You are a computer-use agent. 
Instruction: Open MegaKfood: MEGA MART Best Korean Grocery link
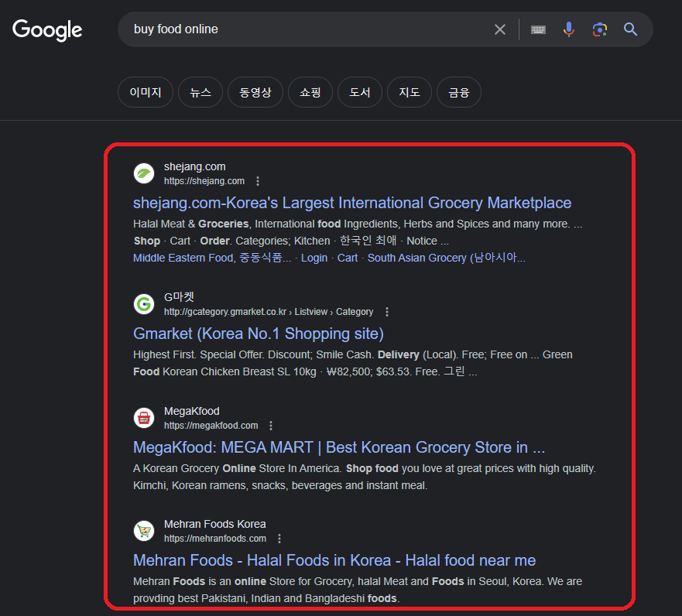[x=339, y=447]
